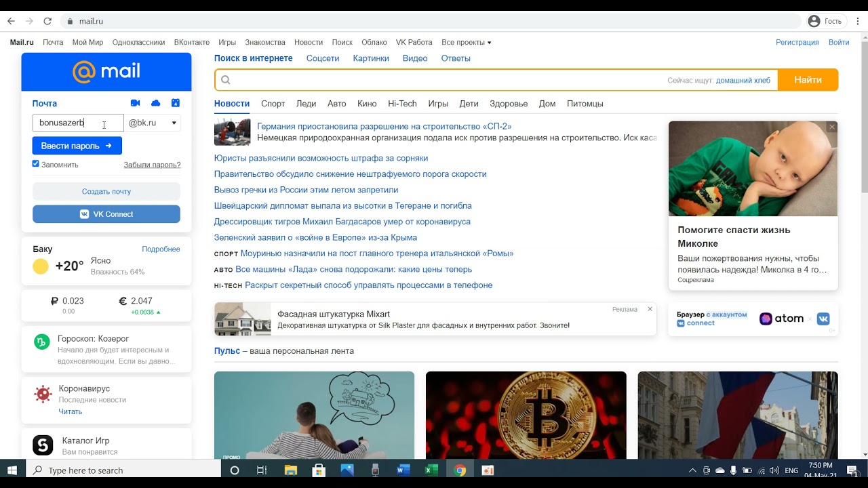Click the VK logo on the browser banner
This screenshot has width=868, height=488.
823,319
